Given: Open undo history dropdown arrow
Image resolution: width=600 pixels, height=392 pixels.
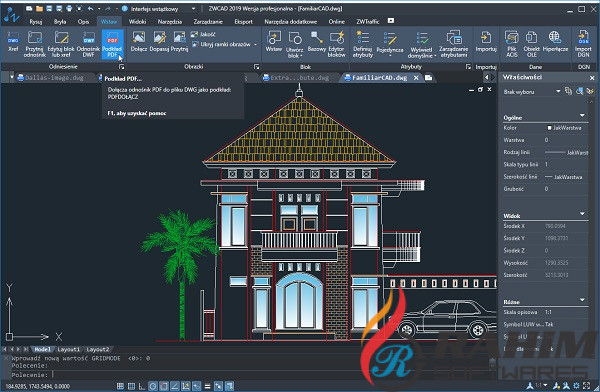Looking at the screenshot, I should click(x=99, y=8).
